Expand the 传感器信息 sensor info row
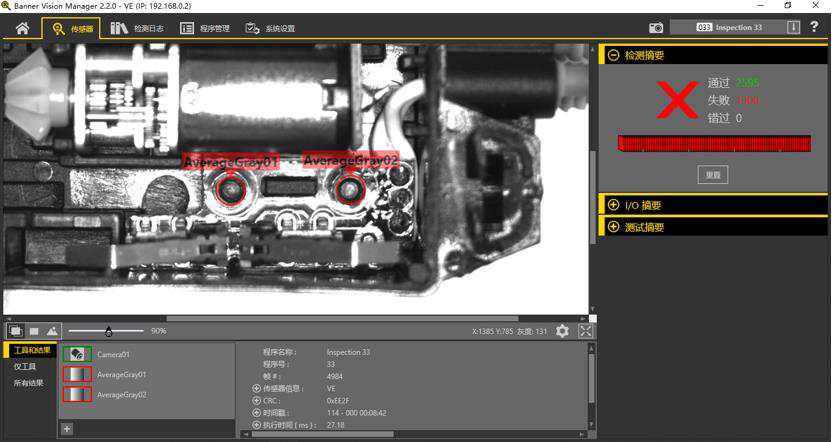Screen dimensions: 832x442 point(256,388)
